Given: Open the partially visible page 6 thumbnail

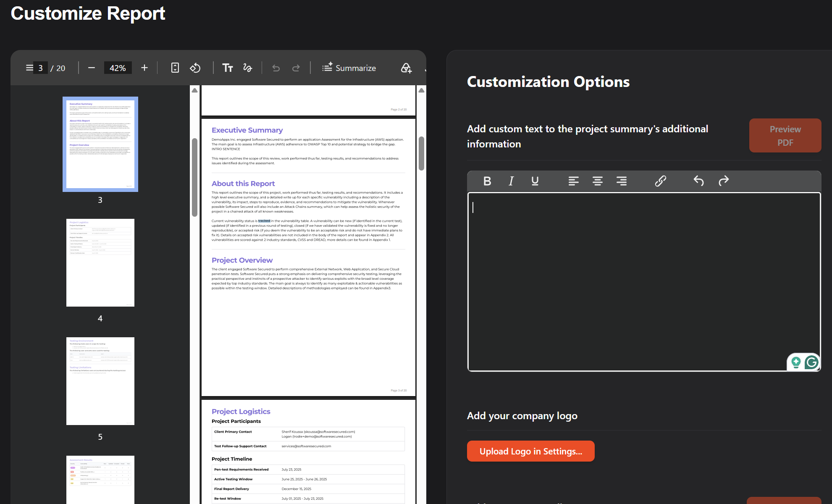Looking at the screenshot, I should coord(100,480).
